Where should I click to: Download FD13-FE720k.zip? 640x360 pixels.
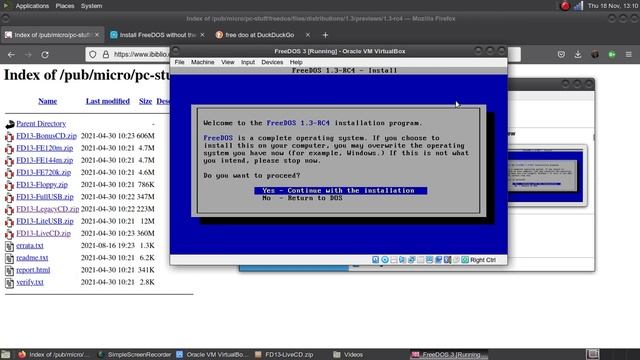(43, 172)
